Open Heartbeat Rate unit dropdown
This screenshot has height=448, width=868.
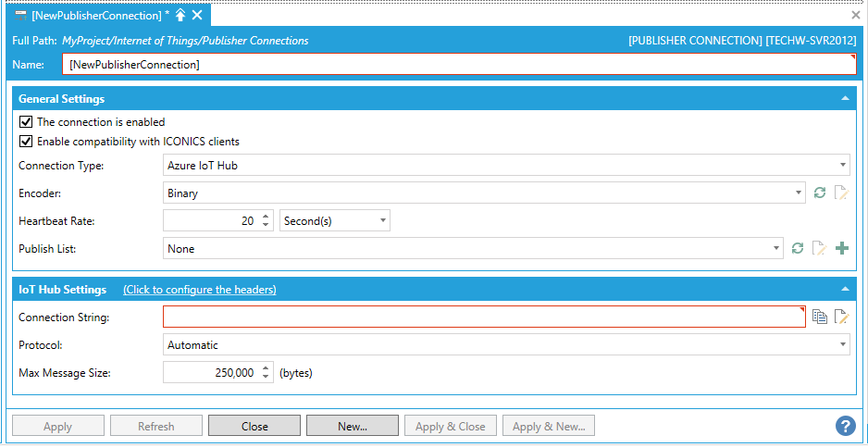point(334,221)
